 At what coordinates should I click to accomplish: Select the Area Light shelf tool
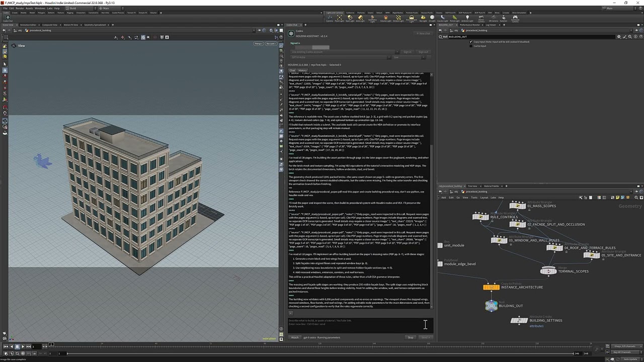tap(360, 18)
